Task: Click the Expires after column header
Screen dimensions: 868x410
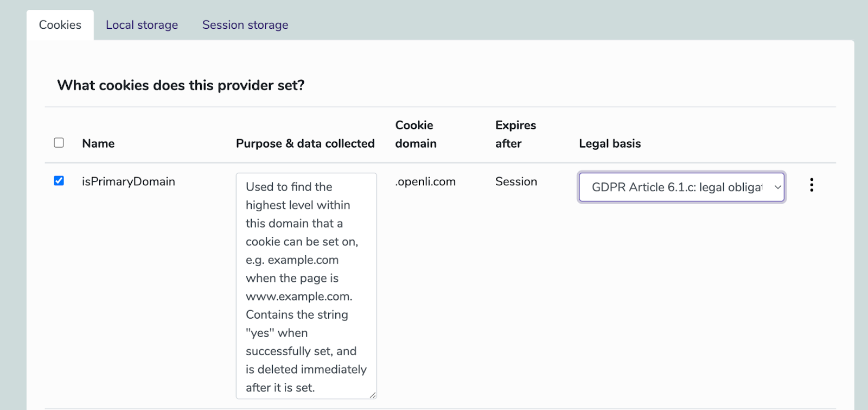Action: pos(515,134)
